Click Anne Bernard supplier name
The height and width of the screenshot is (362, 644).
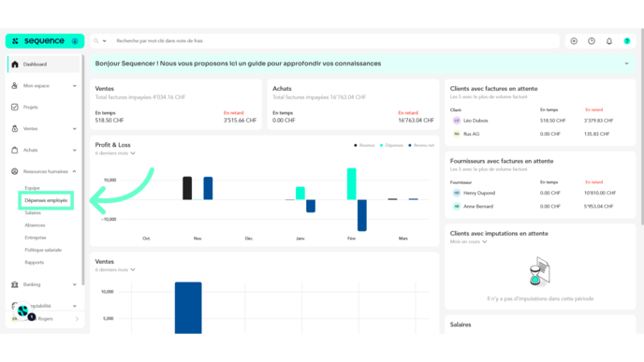coord(478,207)
